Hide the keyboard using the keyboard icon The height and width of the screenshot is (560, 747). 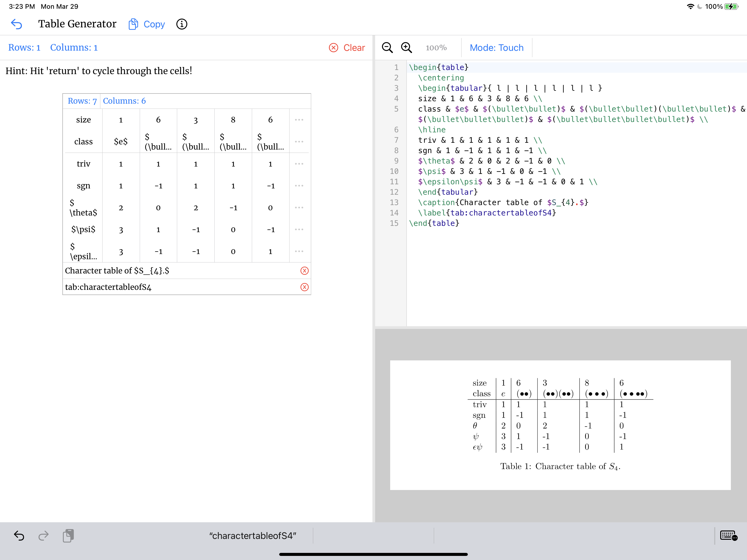pyautogui.click(x=729, y=536)
